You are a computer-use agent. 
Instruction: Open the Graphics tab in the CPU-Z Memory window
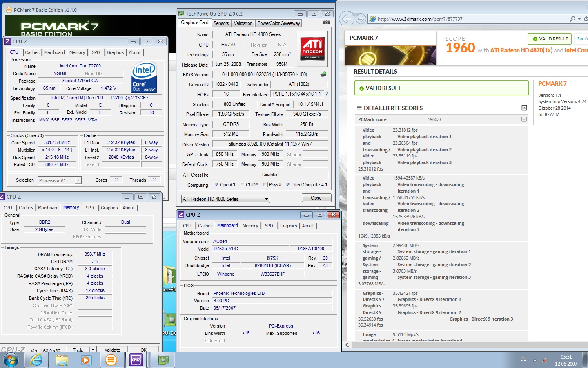109,208
